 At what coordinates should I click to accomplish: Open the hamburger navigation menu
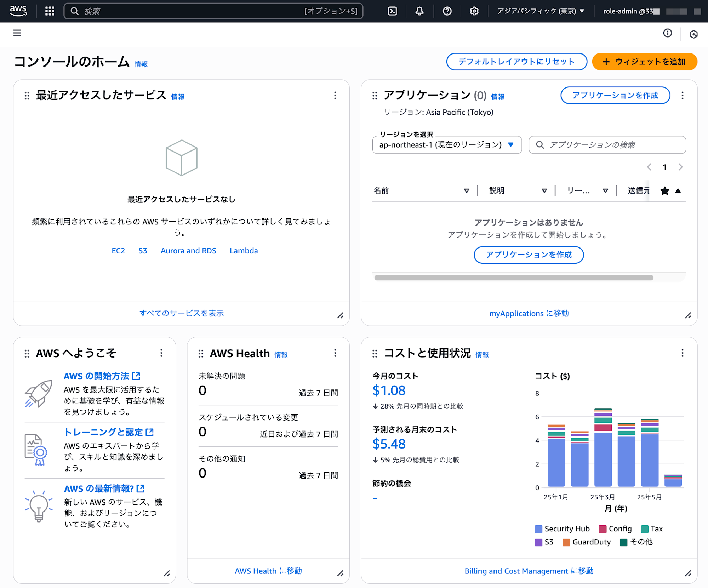(17, 33)
